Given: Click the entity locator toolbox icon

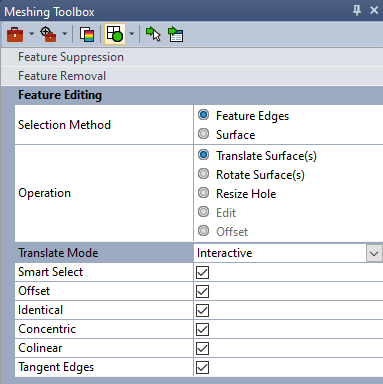Looking at the screenshot, I should pos(48,34).
